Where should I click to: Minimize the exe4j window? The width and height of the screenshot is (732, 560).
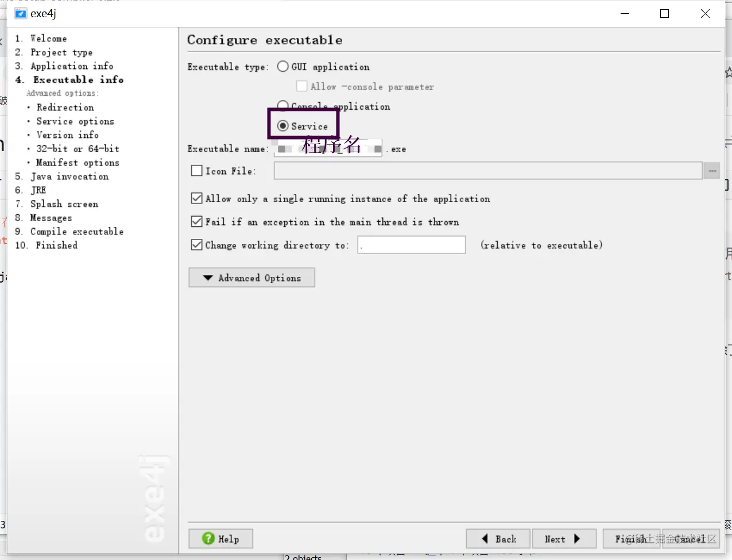click(x=625, y=13)
